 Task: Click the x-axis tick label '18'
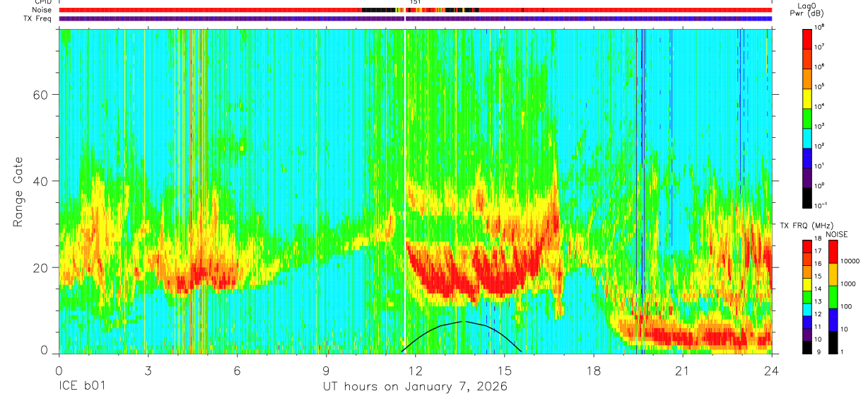pyautogui.click(x=594, y=370)
